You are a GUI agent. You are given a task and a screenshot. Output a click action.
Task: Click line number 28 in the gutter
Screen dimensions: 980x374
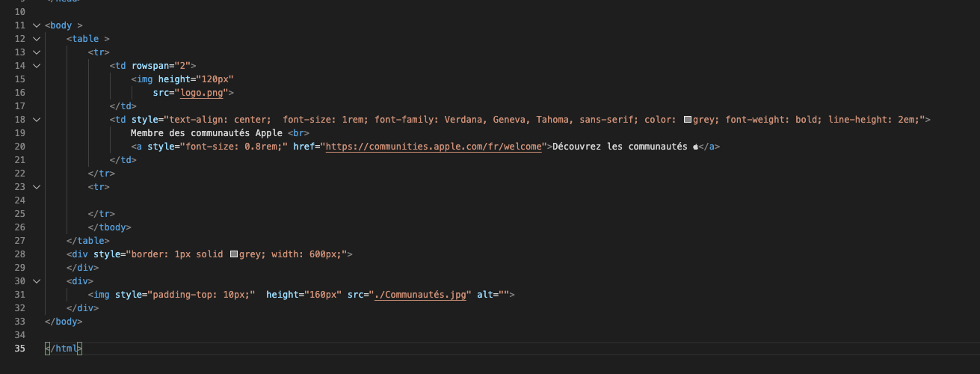click(20, 254)
